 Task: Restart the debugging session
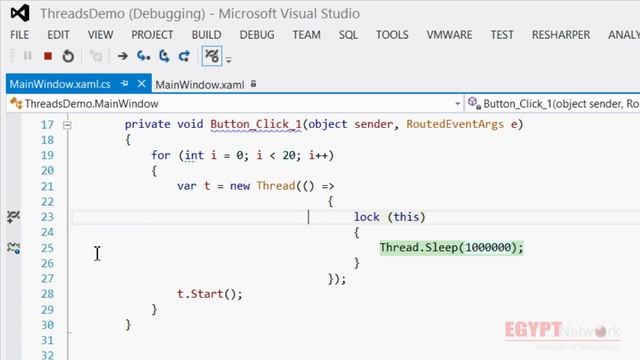tap(68, 56)
